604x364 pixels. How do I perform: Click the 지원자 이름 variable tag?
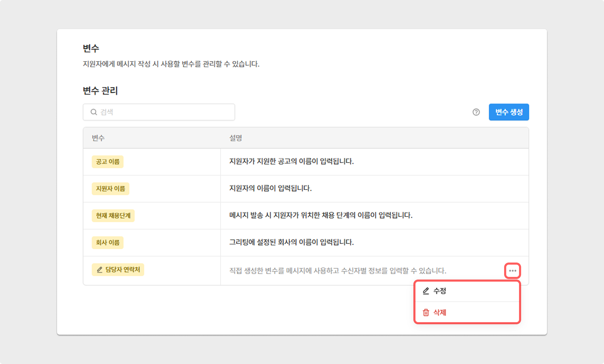pos(110,189)
